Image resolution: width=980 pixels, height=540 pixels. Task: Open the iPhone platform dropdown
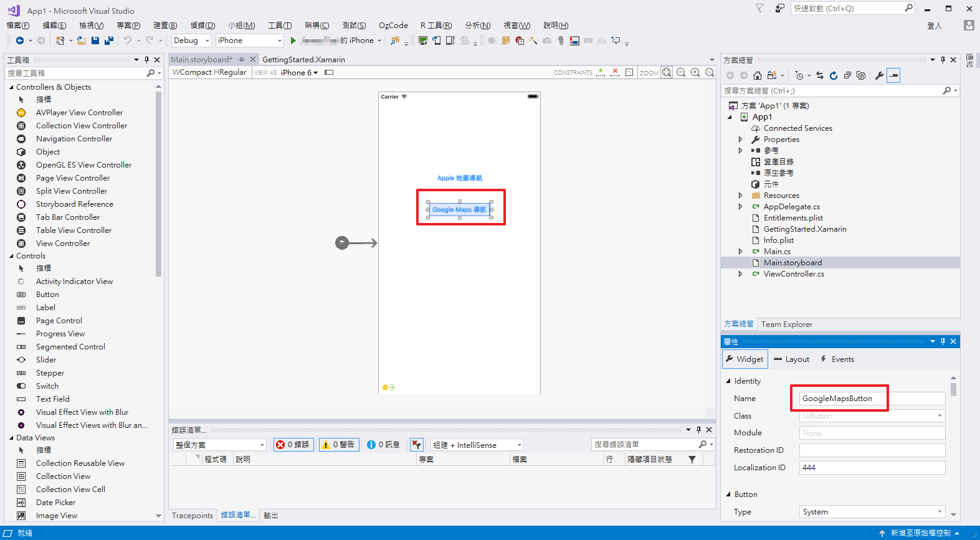[249, 40]
